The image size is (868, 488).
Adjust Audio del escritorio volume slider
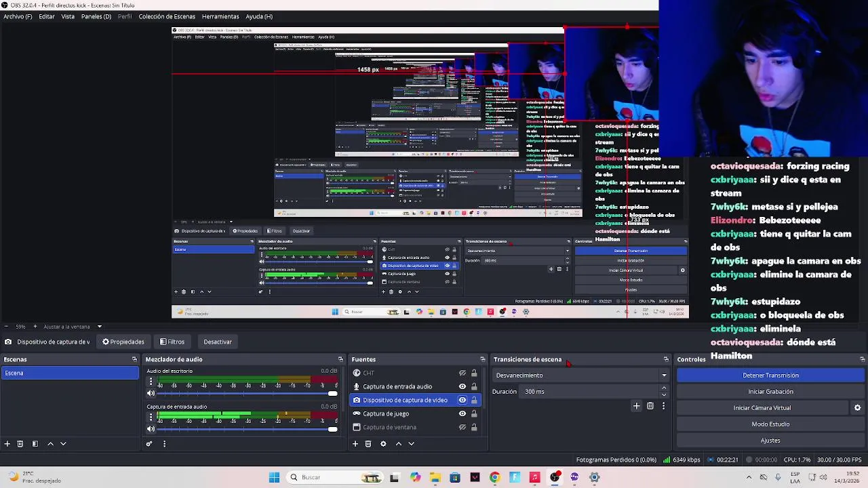pyautogui.click(x=248, y=393)
